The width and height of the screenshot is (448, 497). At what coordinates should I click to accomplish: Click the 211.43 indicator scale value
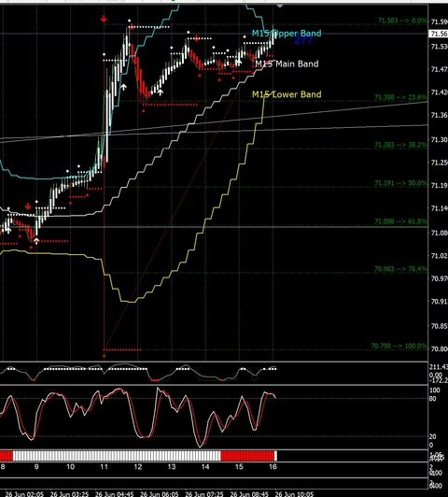[x=439, y=367]
